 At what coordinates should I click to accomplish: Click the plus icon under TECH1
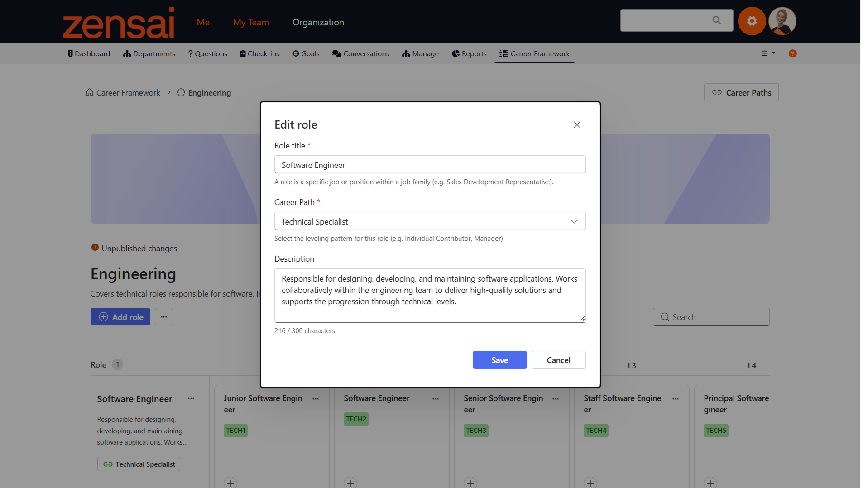tap(230, 483)
